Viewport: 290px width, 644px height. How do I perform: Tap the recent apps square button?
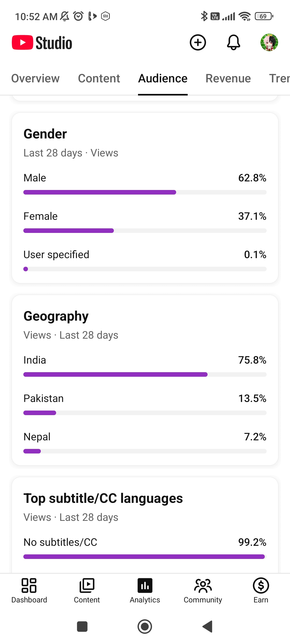[82, 627]
